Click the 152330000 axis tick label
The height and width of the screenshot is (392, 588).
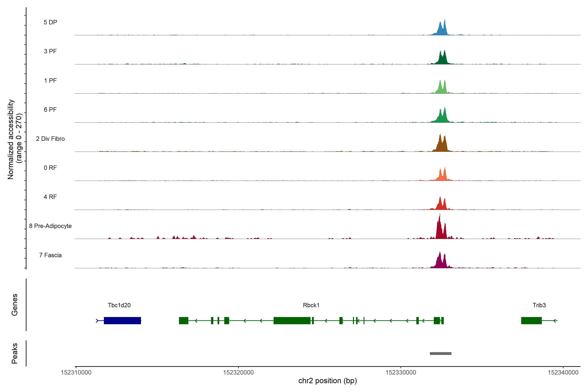pos(401,373)
